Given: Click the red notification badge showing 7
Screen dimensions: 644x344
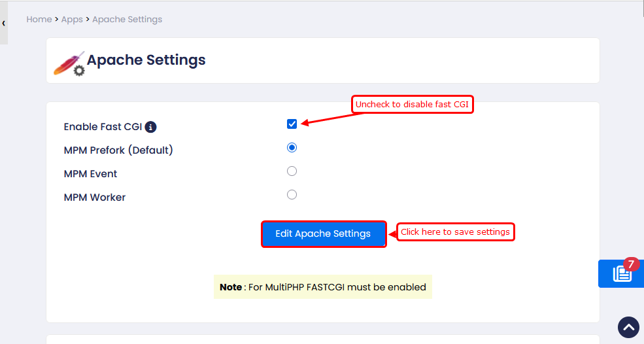Looking at the screenshot, I should tap(631, 264).
